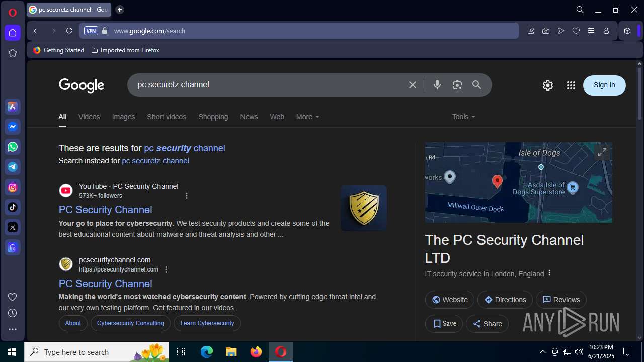Open Aria AI sidebar icon
This screenshot has width=644, height=362.
(13, 107)
